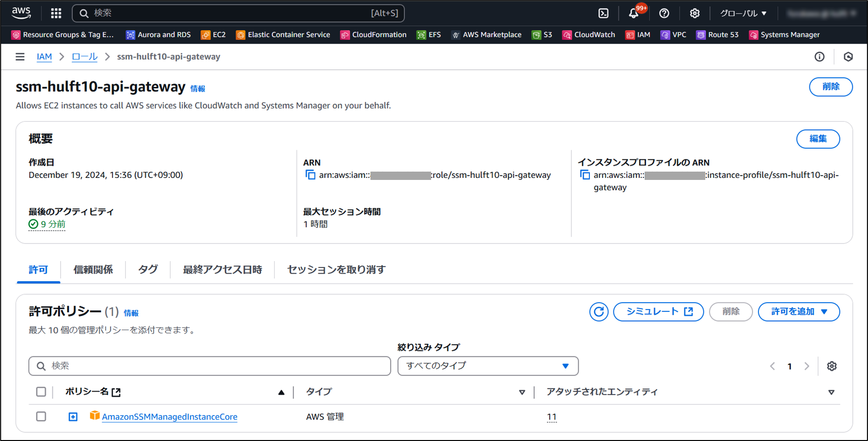Image resolution: width=868 pixels, height=441 pixels.
Task: Refresh the permissions policies list
Action: click(x=599, y=312)
